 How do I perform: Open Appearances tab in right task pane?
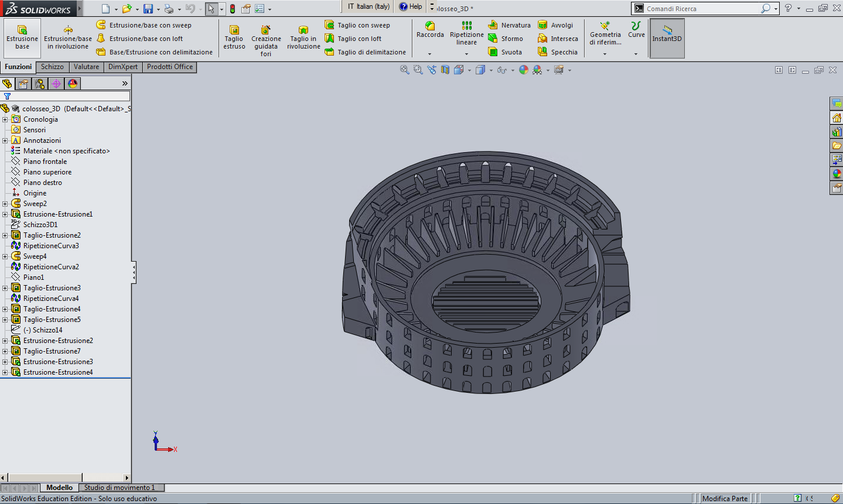click(837, 174)
